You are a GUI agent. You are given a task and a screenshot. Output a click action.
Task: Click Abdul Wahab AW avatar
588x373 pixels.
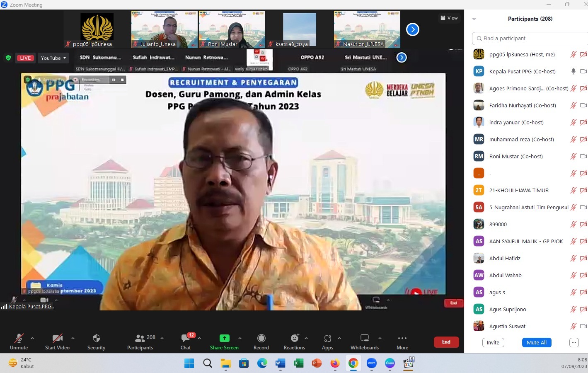pyautogui.click(x=479, y=275)
